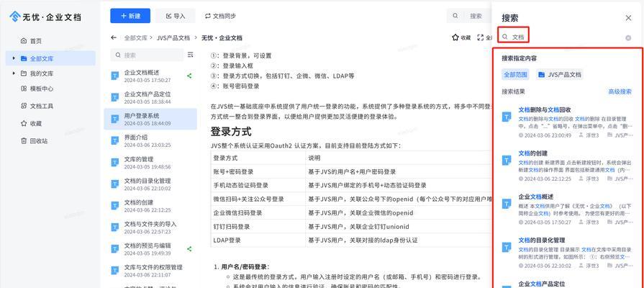Open search result 企业文档产品定位
This screenshot has width=644, height=288.
542,284
